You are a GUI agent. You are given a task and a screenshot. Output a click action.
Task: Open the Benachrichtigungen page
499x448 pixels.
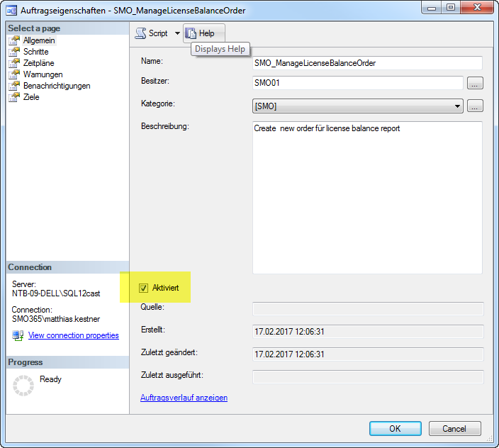tap(56, 86)
